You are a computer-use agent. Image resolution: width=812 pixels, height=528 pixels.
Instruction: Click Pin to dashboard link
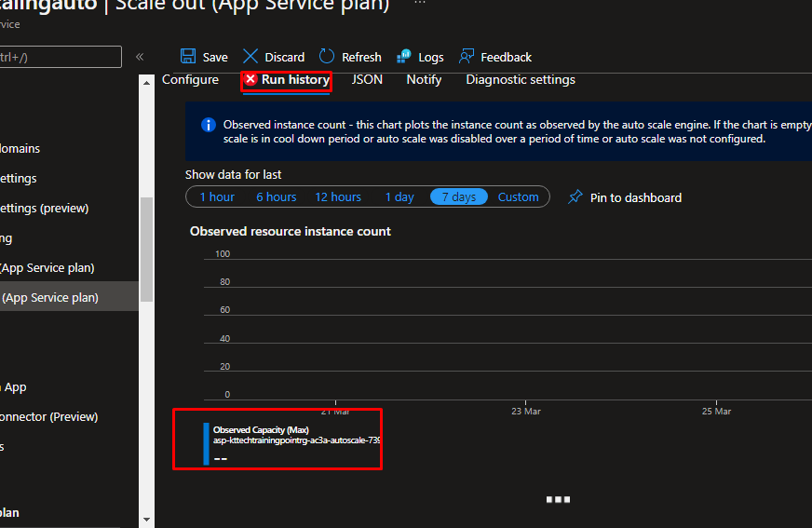coord(635,197)
